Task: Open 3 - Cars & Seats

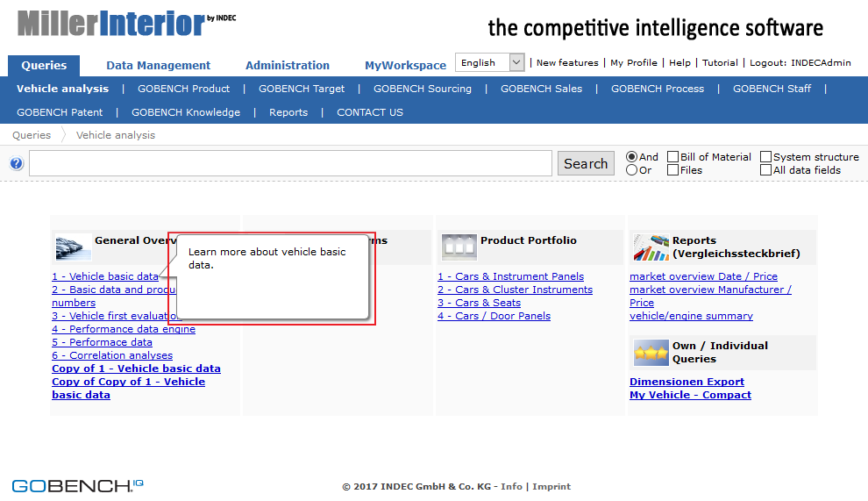Action: [x=480, y=304]
